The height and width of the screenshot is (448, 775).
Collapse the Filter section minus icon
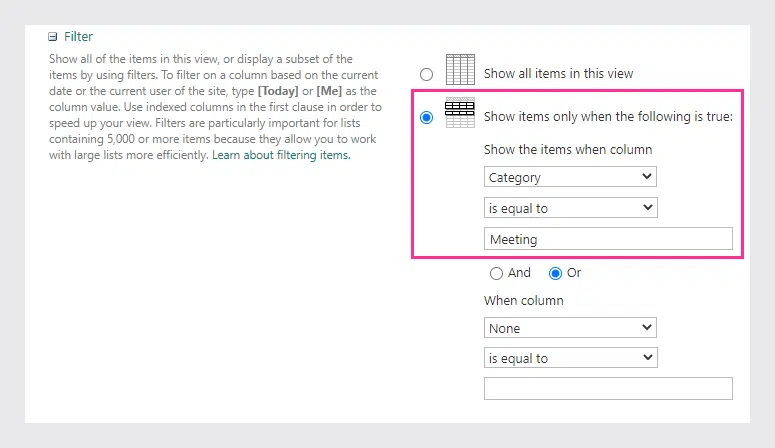tap(52, 37)
